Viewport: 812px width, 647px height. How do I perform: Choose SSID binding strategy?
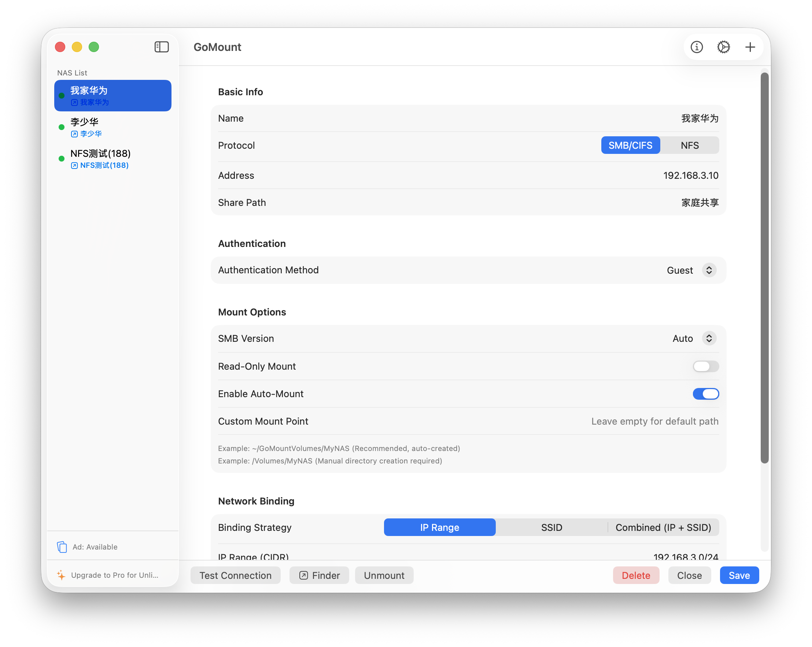click(x=551, y=527)
